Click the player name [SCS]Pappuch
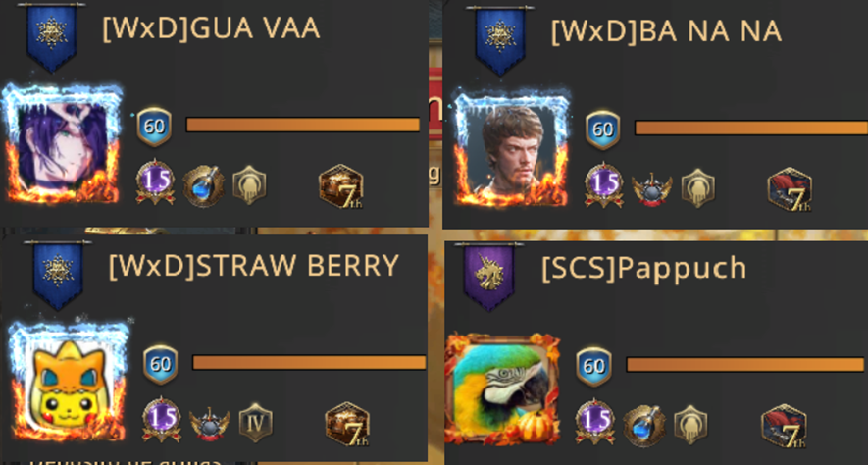The width and height of the screenshot is (868, 465). (x=644, y=269)
